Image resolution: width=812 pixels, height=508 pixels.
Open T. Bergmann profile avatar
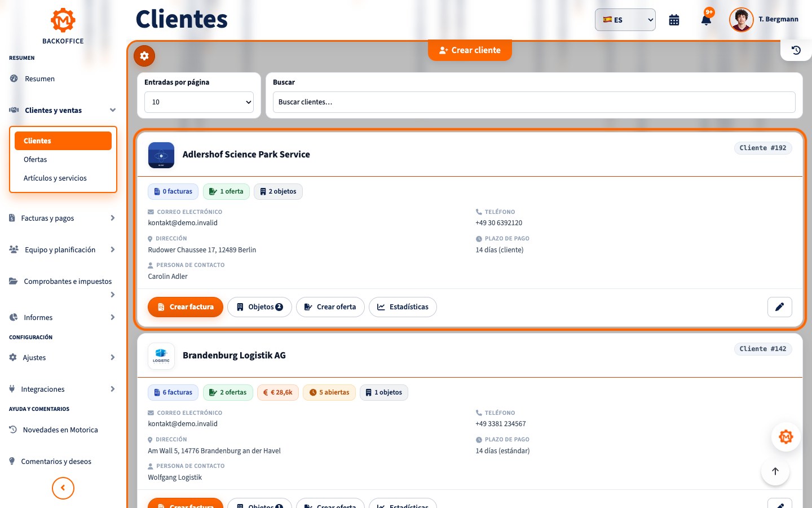click(x=741, y=20)
